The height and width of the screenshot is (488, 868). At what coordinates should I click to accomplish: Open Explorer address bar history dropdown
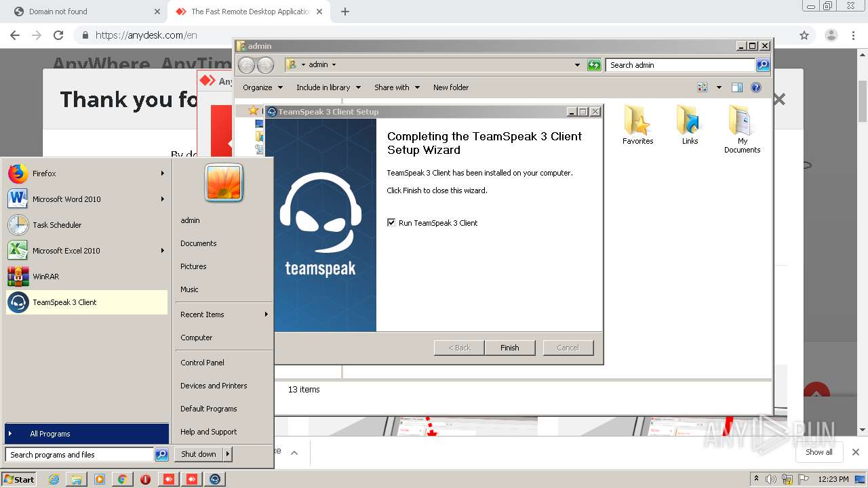pyautogui.click(x=577, y=65)
